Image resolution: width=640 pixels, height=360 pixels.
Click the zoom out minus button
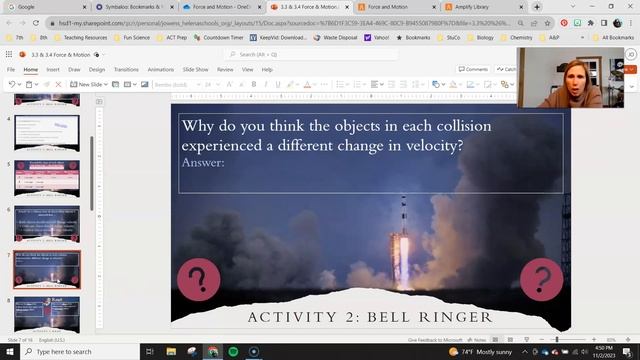pyautogui.click(x=542, y=340)
